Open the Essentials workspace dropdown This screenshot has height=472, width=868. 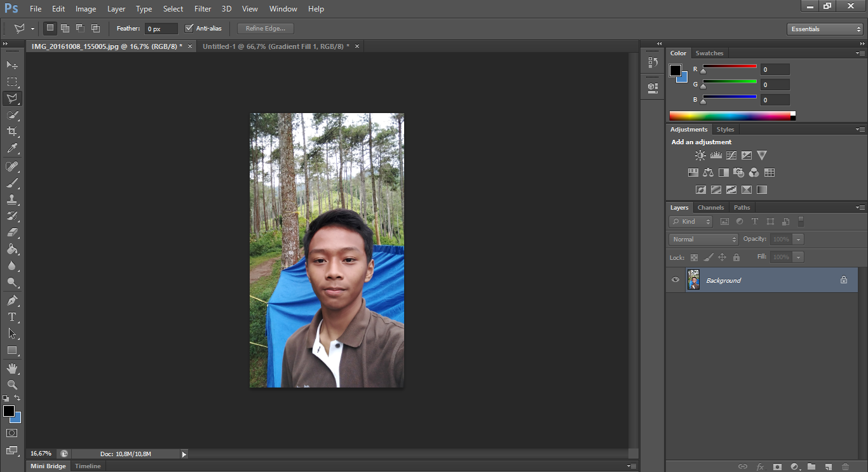point(824,29)
